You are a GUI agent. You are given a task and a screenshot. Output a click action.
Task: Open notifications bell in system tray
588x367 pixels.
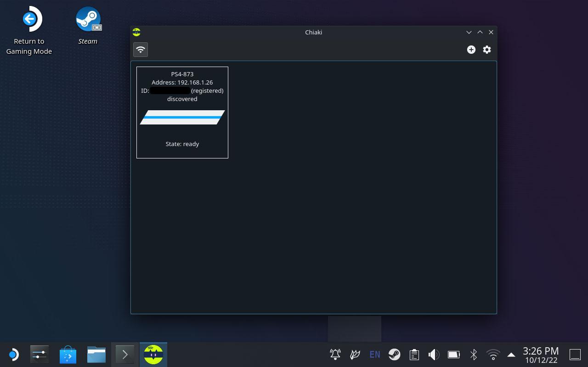pyautogui.click(x=335, y=354)
